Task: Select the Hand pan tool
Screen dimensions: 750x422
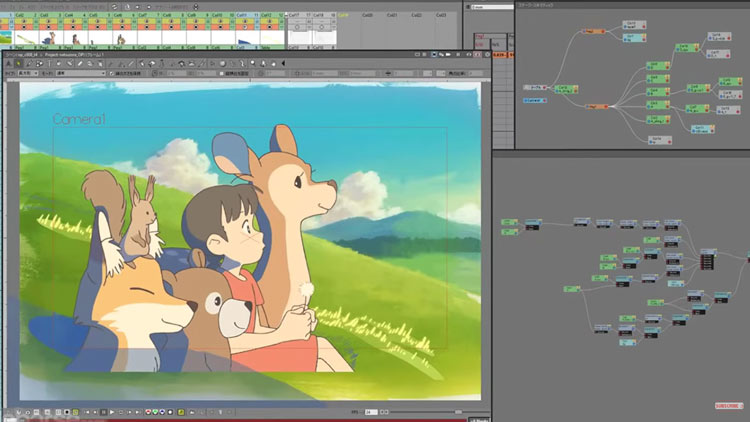Action: click(273, 63)
